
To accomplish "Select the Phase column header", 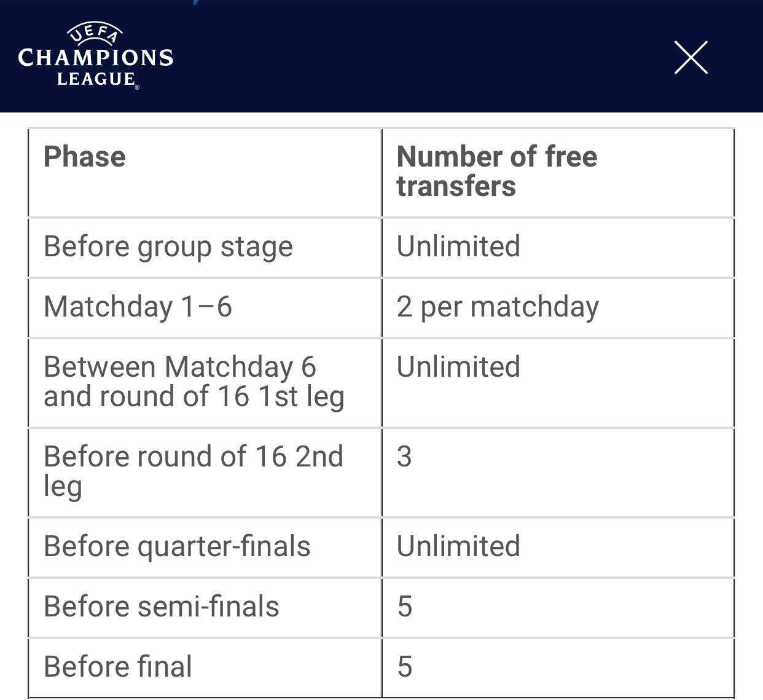I will pos(205,173).
